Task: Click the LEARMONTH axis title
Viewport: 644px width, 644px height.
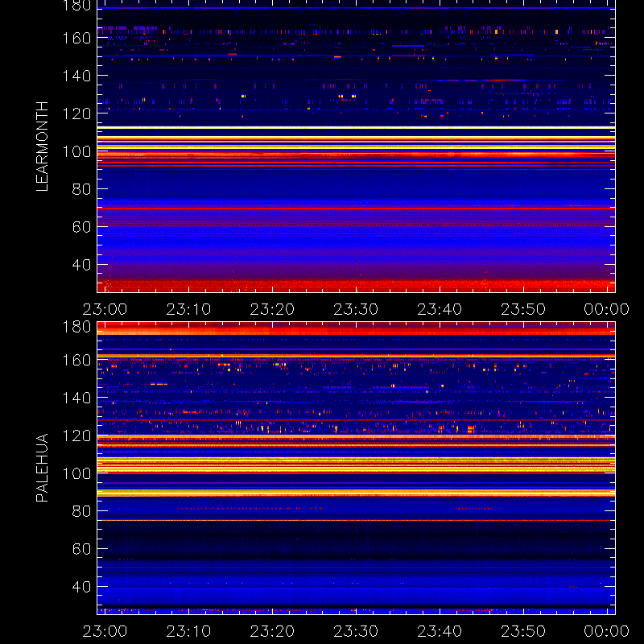Action: click(x=43, y=147)
